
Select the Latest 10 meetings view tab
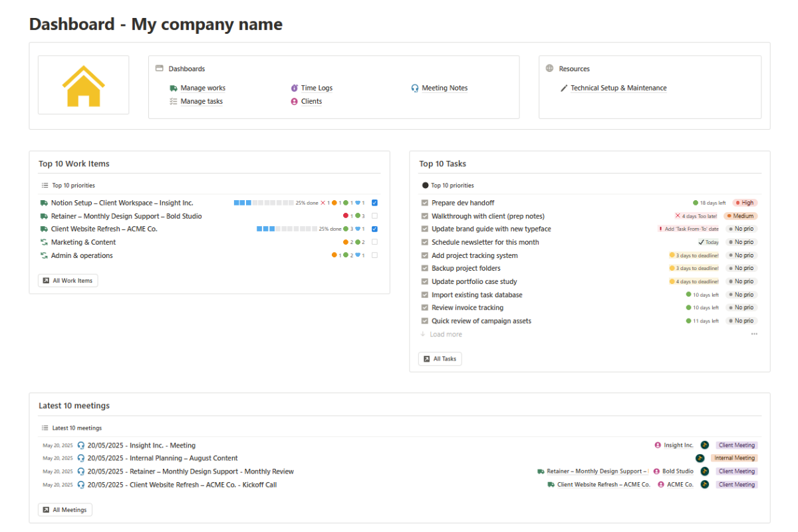72,428
